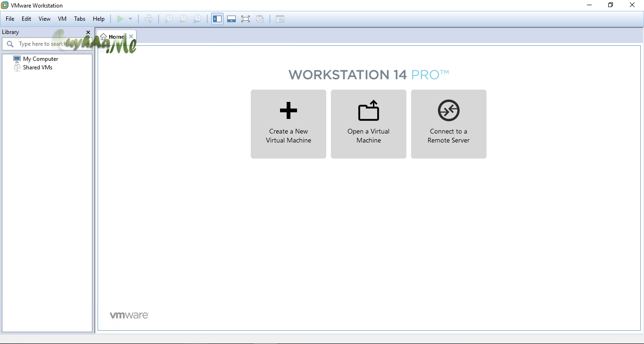
Task: Open the File menu
Action: pos(10,19)
